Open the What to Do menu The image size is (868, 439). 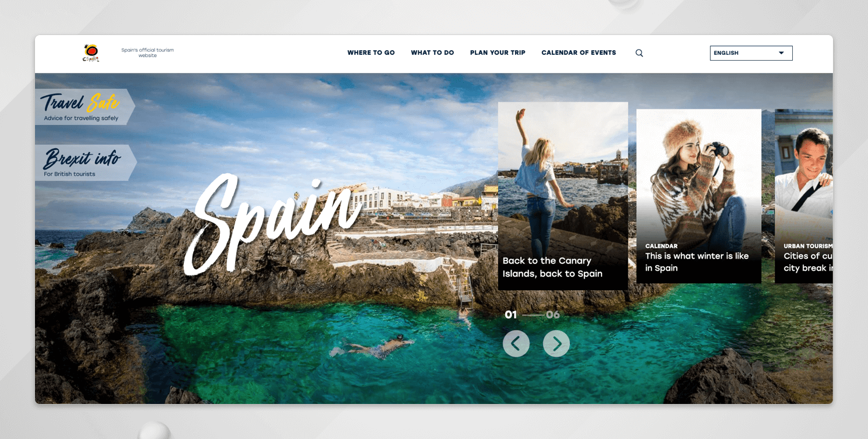(432, 53)
